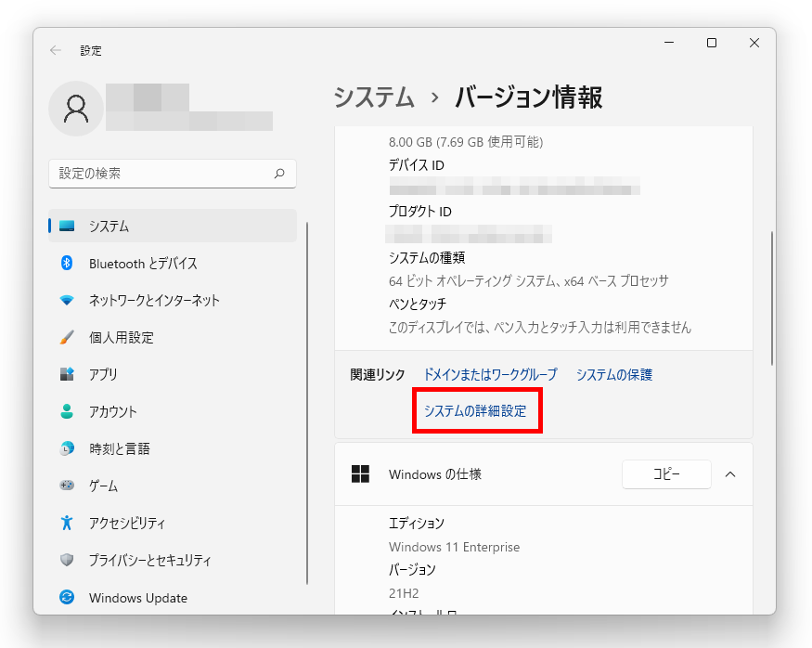Click the ゲーム controller icon
Image resolution: width=812 pixels, height=648 pixels.
67,486
